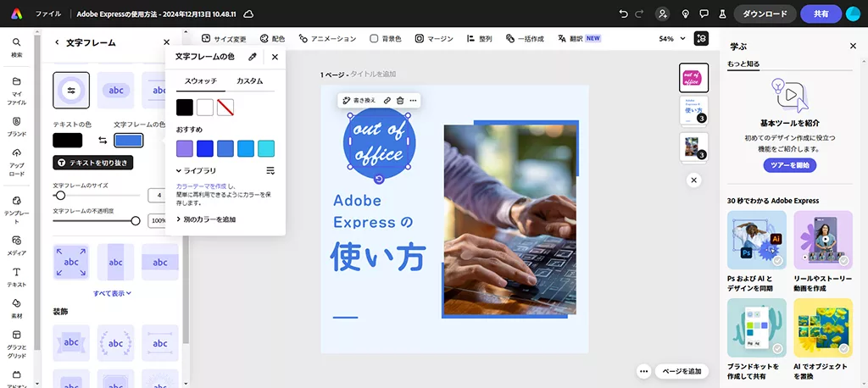The height and width of the screenshot is (388, 868).
Task: Collapse the ライブラリ section
Action: tap(197, 170)
